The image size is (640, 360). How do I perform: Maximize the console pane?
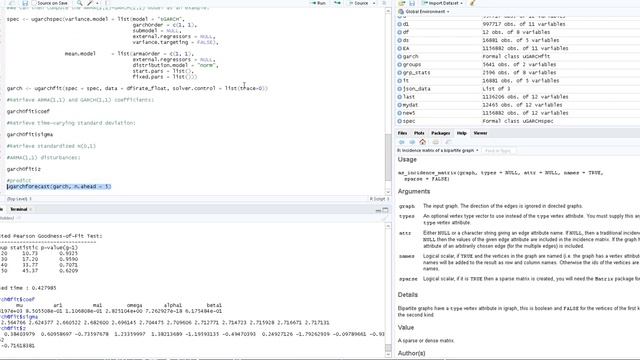pyautogui.click(x=385, y=210)
